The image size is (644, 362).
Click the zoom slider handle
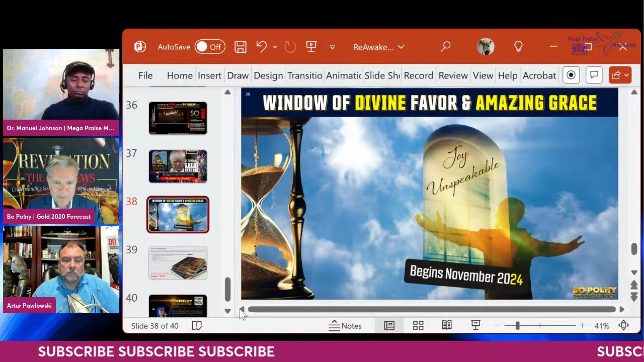click(517, 326)
